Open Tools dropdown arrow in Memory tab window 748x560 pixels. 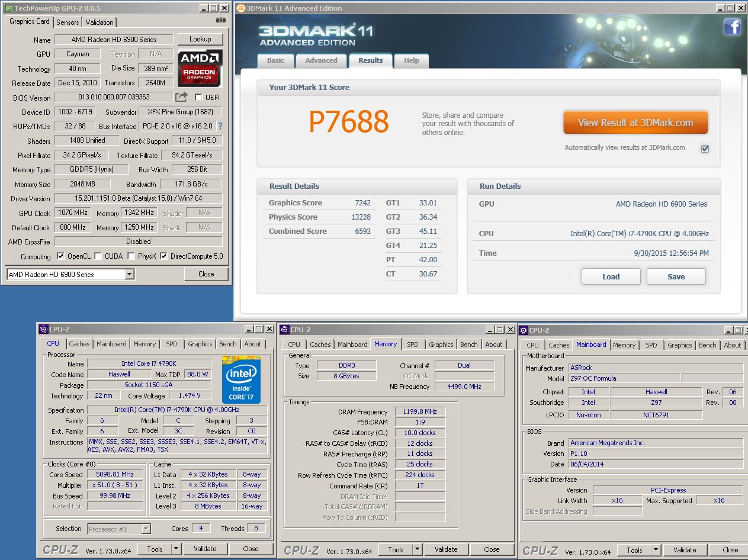point(417,549)
